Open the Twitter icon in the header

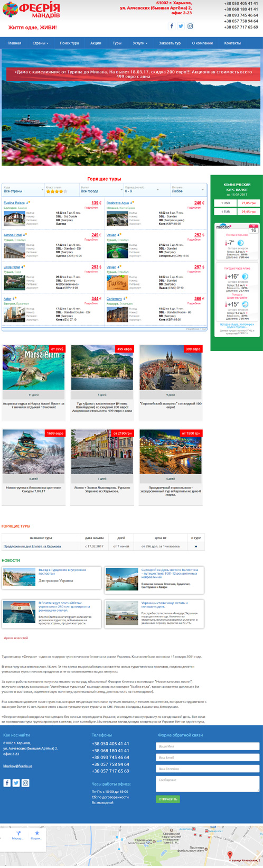(x=181, y=26)
